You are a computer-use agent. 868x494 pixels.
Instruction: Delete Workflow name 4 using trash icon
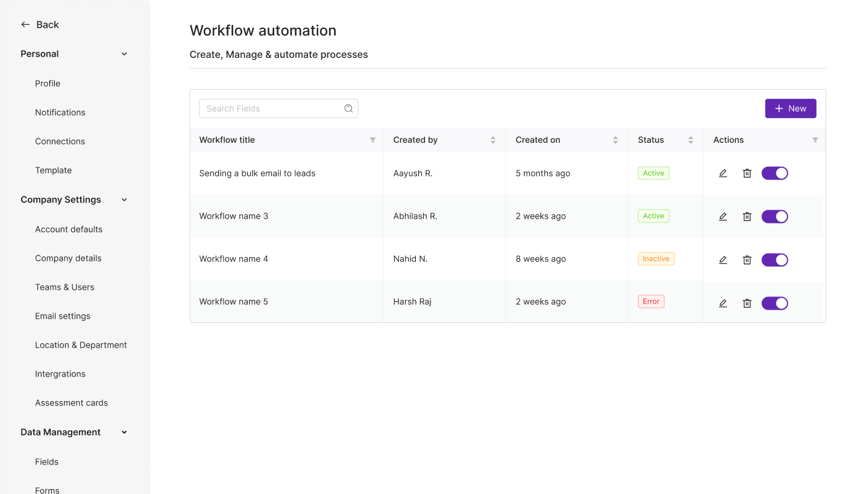747,260
